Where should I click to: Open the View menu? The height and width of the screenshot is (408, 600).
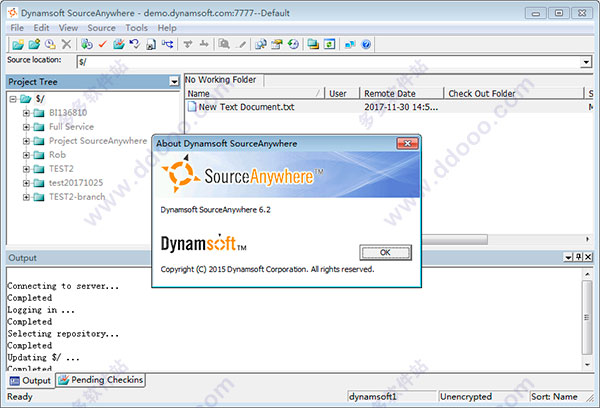click(x=68, y=28)
